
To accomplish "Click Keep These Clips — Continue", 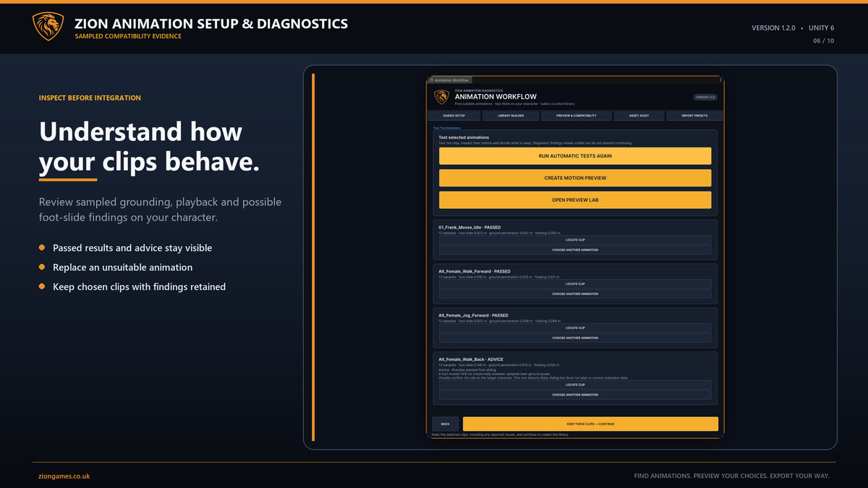I will (x=590, y=424).
